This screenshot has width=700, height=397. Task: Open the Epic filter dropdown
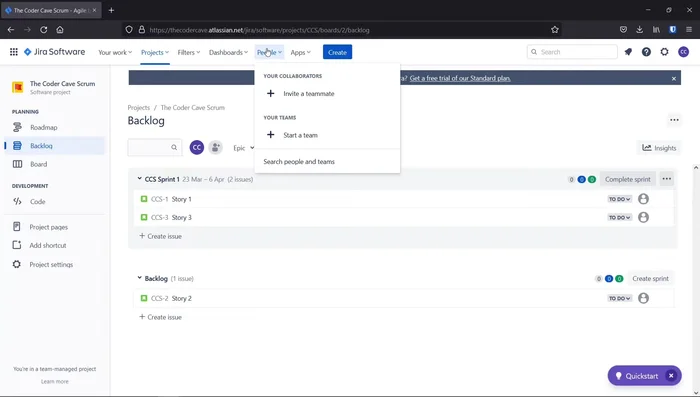coord(243,148)
